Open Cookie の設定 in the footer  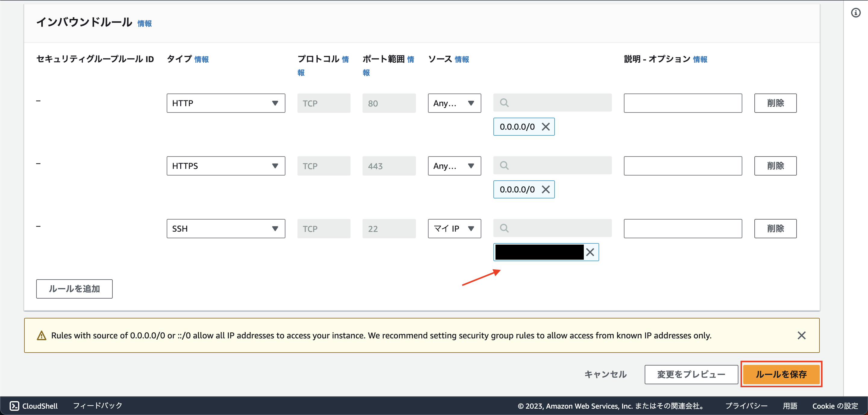point(835,406)
